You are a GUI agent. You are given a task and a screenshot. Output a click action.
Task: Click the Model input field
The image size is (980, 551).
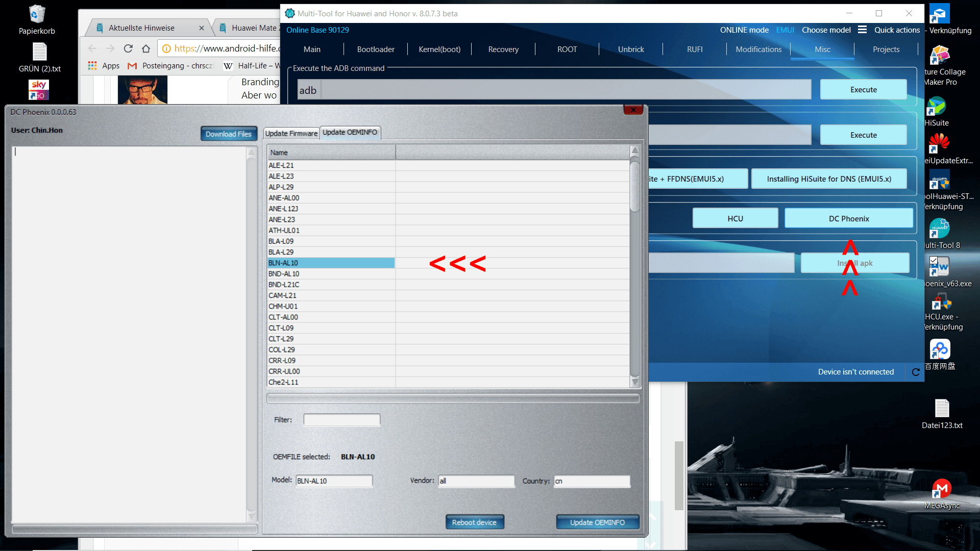(334, 481)
